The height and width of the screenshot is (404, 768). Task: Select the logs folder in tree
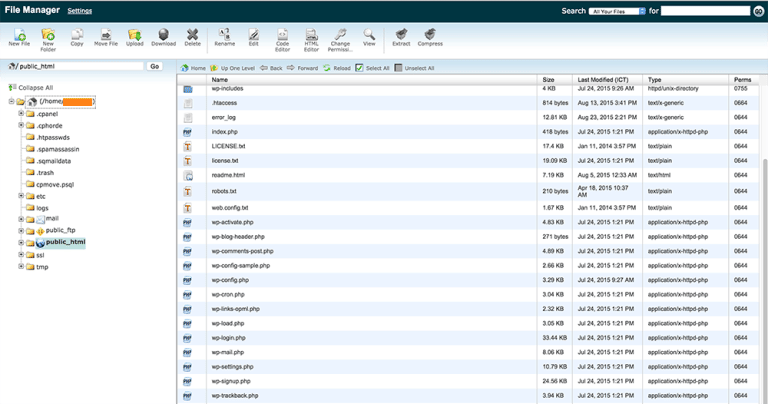tap(42, 208)
